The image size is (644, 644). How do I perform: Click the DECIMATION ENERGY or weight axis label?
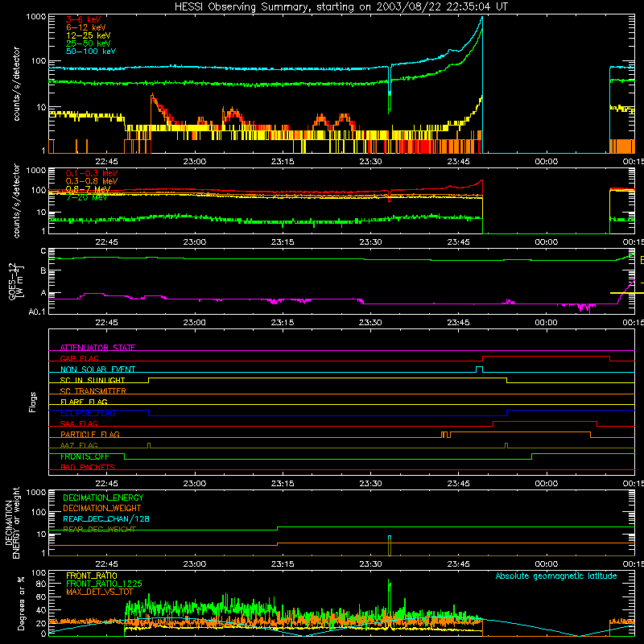(x=12, y=522)
